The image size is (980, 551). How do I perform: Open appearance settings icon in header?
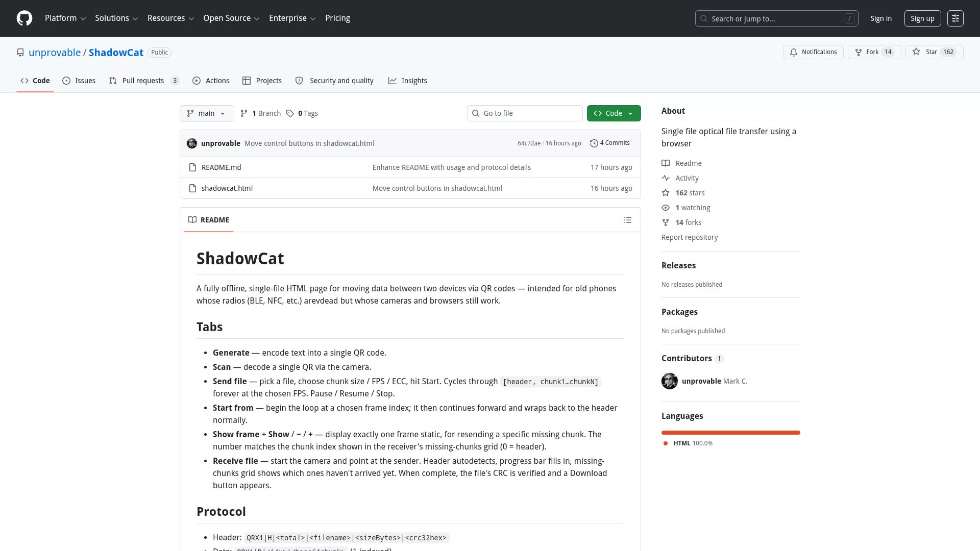click(955, 18)
